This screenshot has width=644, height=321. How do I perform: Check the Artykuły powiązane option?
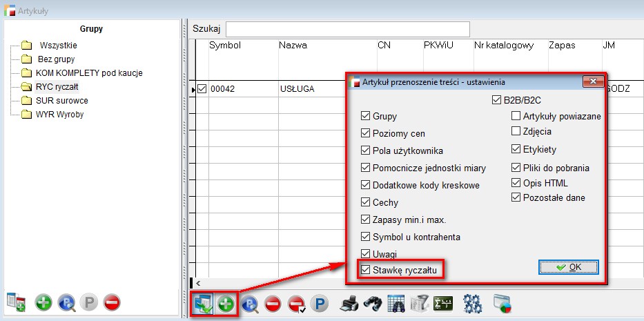[516, 116]
